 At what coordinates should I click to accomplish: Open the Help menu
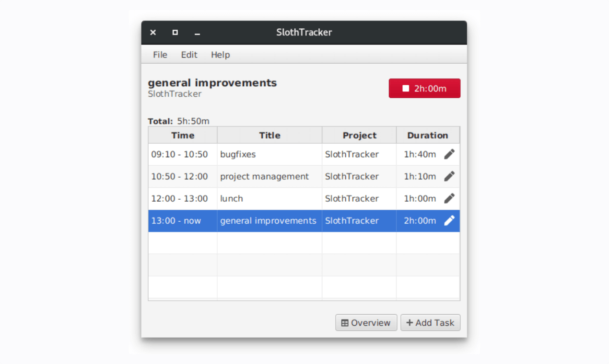coord(221,55)
